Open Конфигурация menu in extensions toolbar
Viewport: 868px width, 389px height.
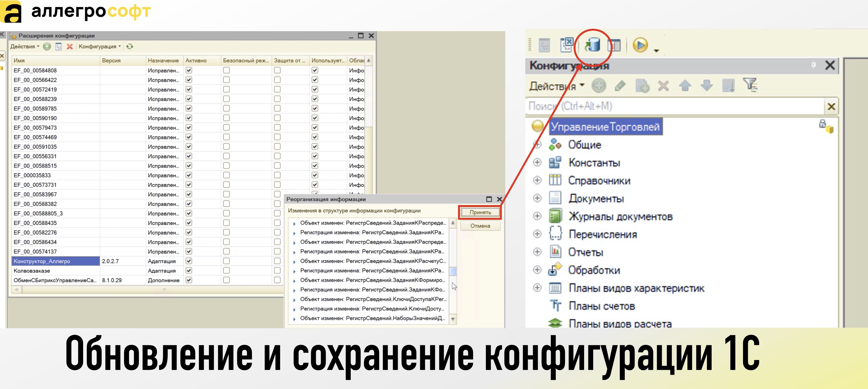pyautogui.click(x=100, y=47)
